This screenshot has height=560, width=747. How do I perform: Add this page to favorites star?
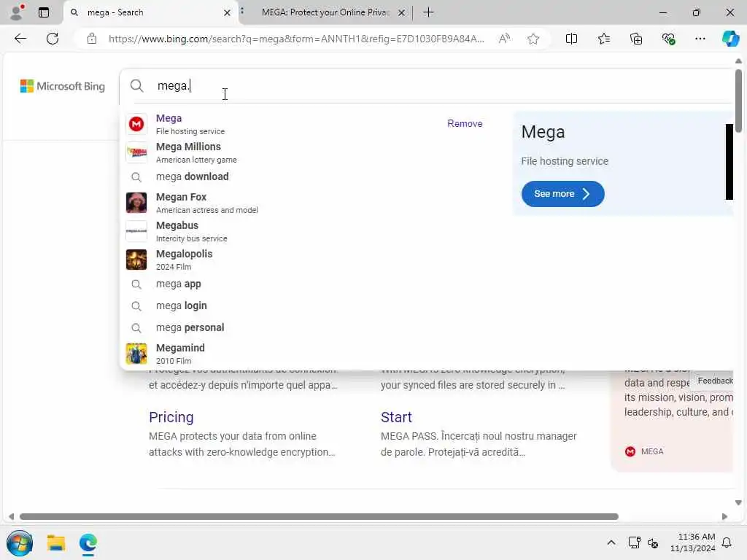(x=533, y=39)
